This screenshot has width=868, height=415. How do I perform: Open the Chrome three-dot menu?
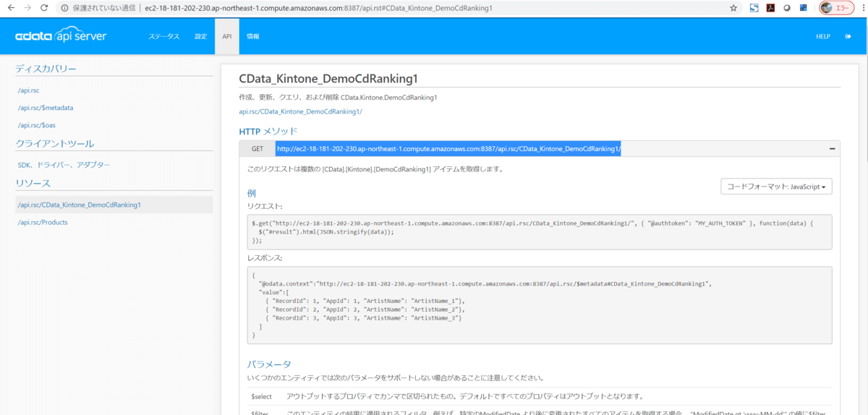click(859, 8)
